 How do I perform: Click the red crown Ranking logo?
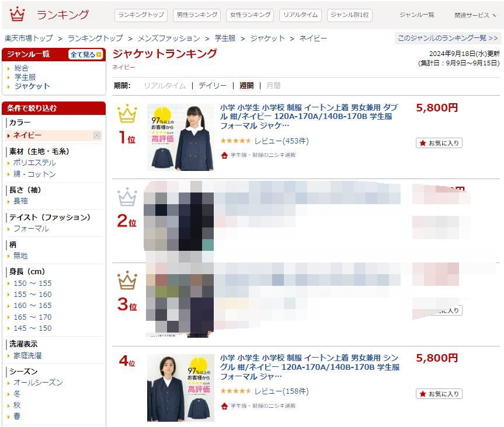click(17, 15)
